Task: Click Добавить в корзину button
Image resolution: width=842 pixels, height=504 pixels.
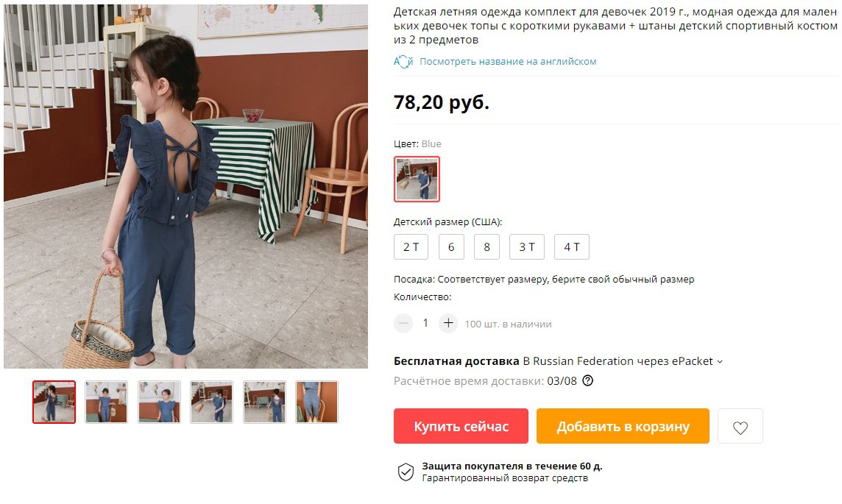Action: click(x=623, y=426)
